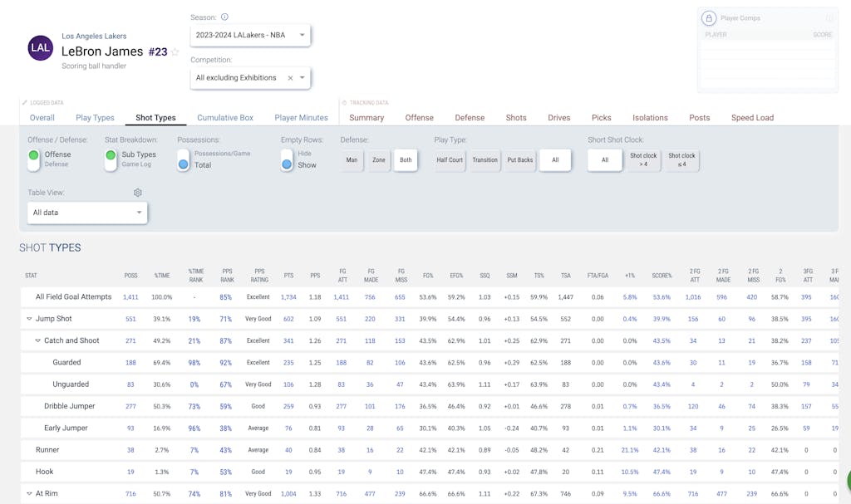Screen dimensions: 851x504
Task: Click the All Field Goal Attempts row label
Action: 73,296
